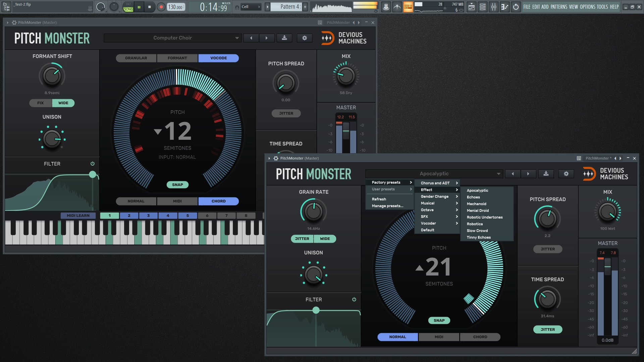Toggle filter power icon in Apocalyptic window
The image size is (644, 362).
[354, 299]
